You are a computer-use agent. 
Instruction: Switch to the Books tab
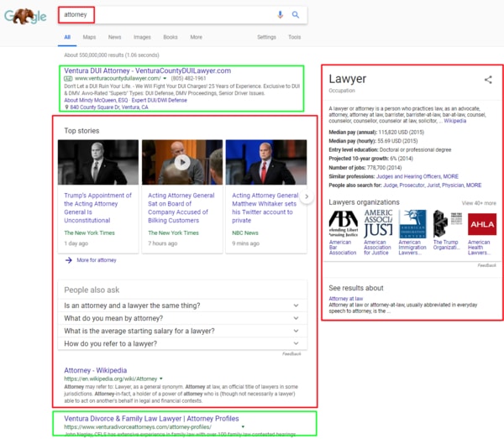(171, 37)
